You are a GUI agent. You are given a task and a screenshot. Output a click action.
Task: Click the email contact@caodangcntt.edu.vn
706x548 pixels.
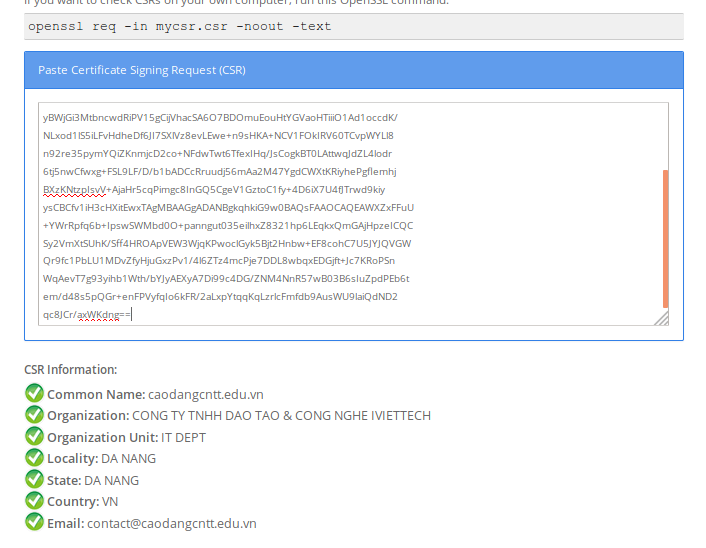(172, 524)
